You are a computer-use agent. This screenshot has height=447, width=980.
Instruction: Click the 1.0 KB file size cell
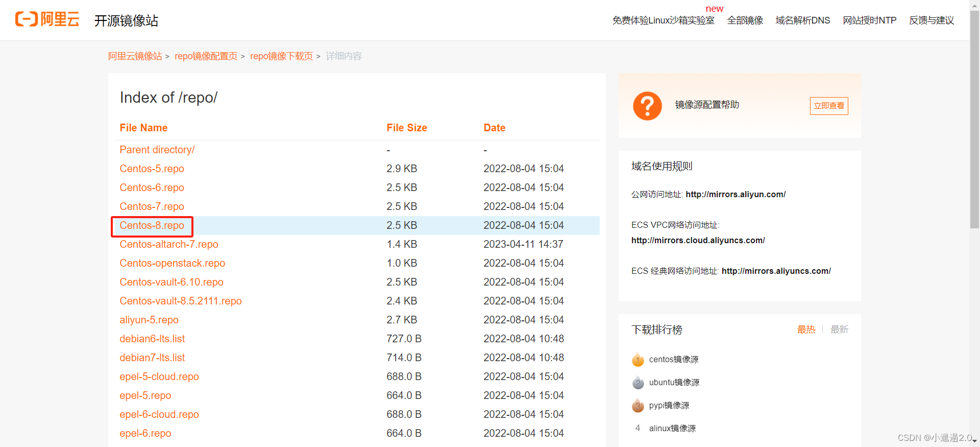402,263
